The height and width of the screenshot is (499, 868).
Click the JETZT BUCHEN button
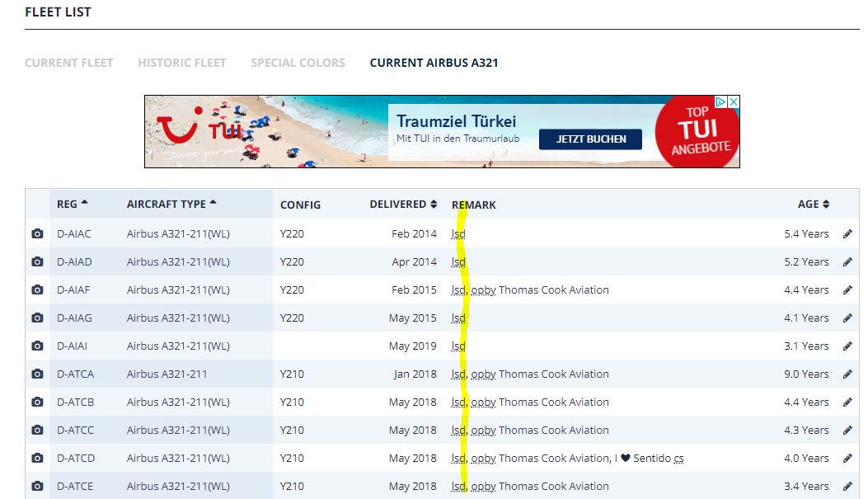coord(590,139)
